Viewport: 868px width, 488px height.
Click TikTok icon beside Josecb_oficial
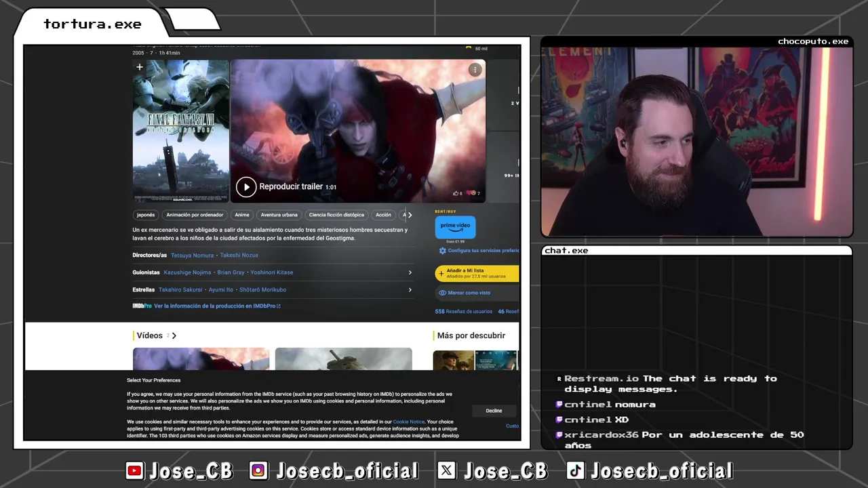[576, 470]
